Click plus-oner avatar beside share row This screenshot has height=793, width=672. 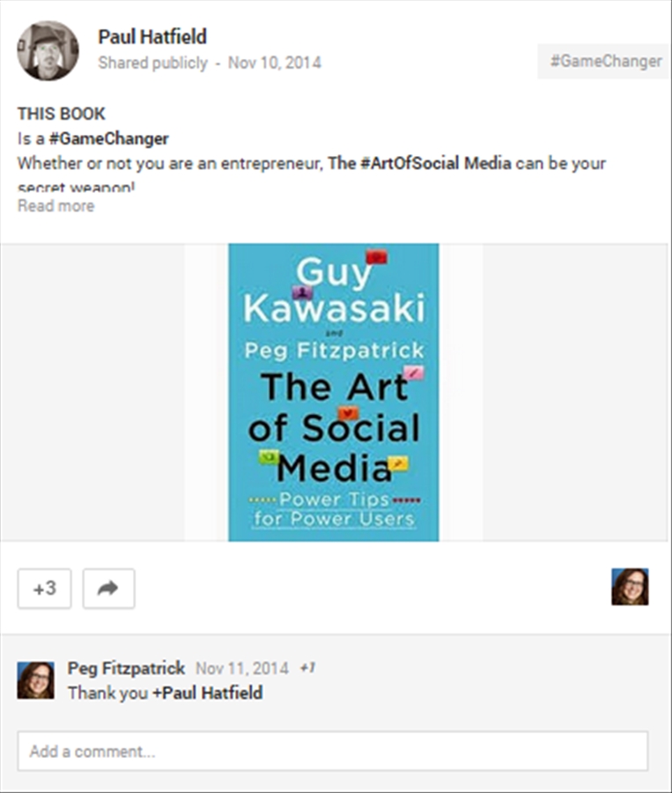(630, 587)
